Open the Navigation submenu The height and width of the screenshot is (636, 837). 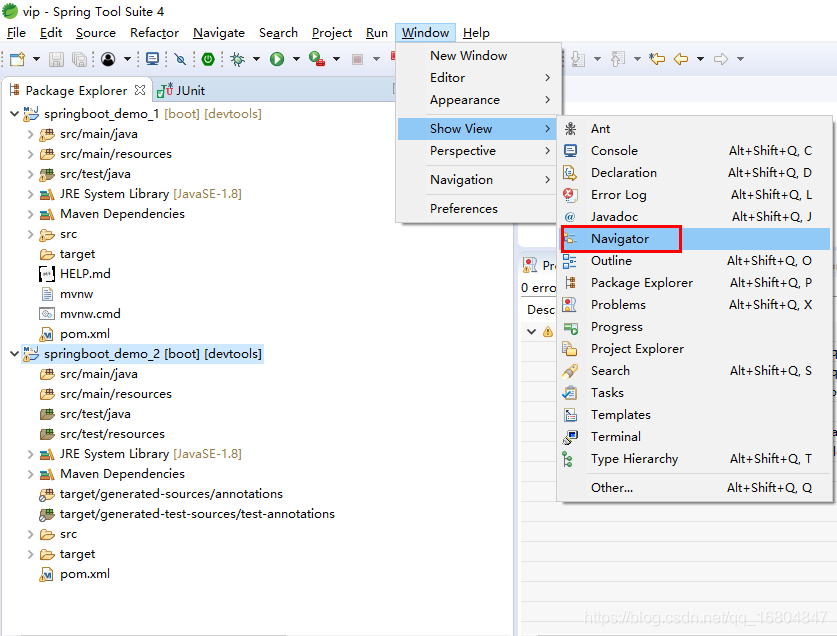pyautogui.click(x=477, y=179)
